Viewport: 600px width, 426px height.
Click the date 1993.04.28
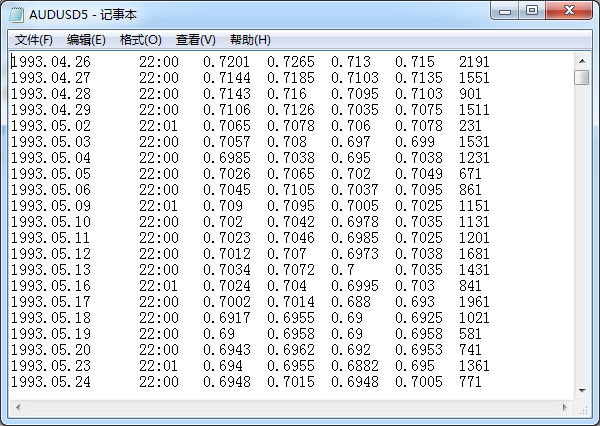tap(51, 94)
